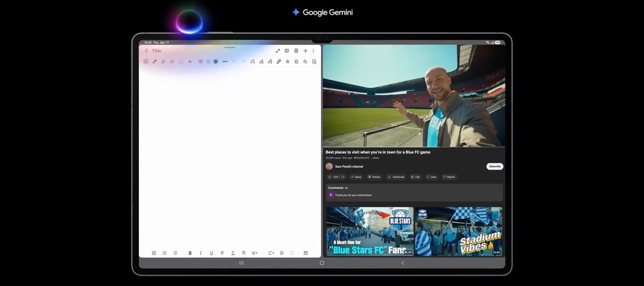Click the split-screen handle above the note
Screen dimensions: 644x286
(x=230, y=47)
